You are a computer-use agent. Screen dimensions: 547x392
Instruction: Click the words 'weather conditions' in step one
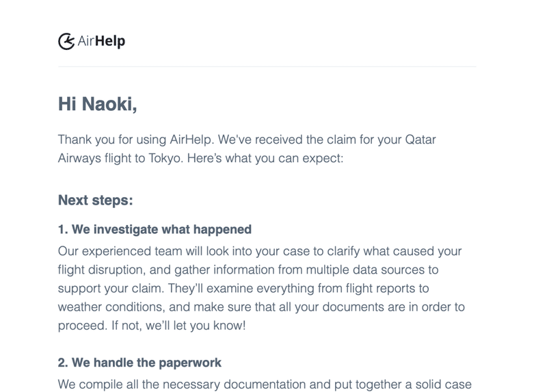[x=111, y=307]
